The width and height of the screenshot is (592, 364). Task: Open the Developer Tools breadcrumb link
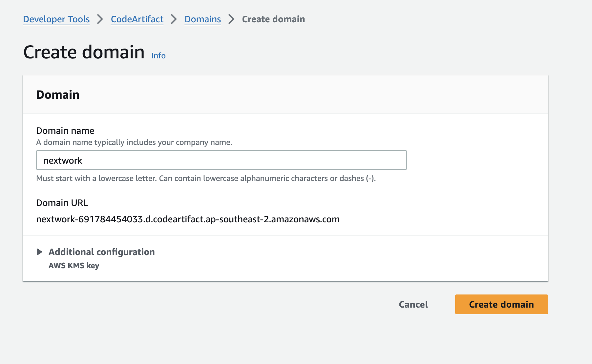click(x=56, y=19)
